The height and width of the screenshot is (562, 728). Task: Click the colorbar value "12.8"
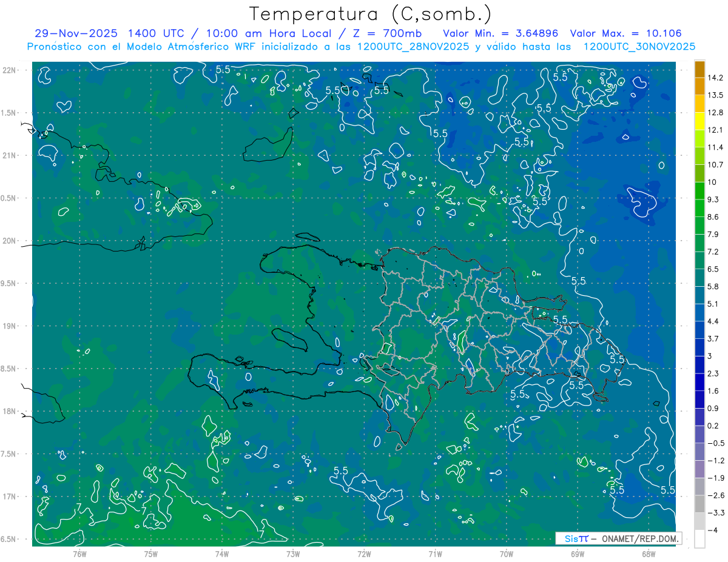tap(715, 112)
